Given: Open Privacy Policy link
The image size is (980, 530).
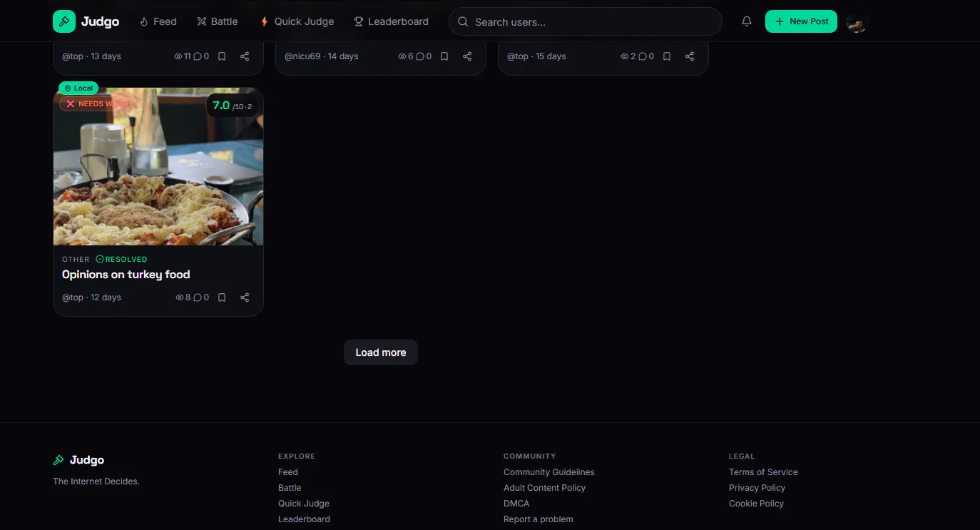Looking at the screenshot, I should point(757,488).
